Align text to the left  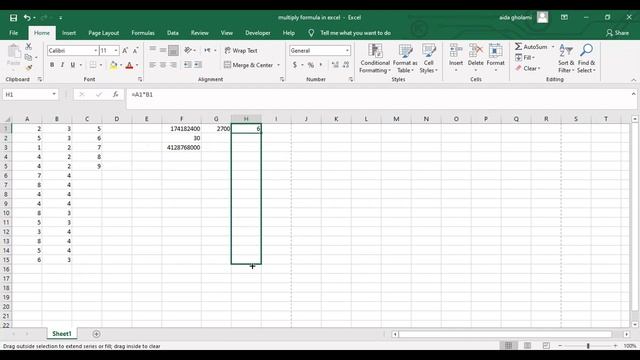click(x=152, y=65)
